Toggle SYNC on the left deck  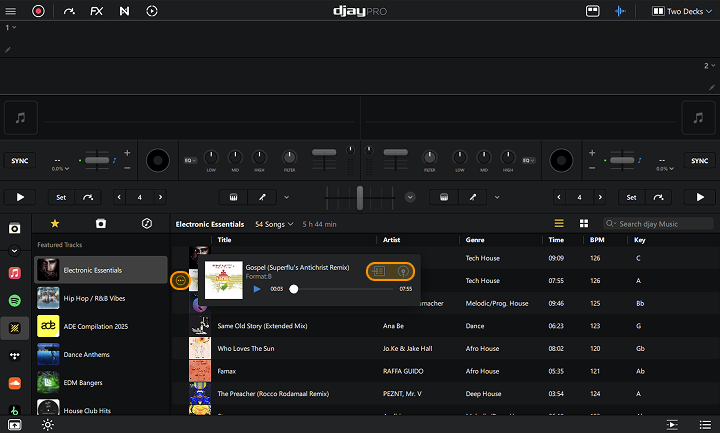click(20, 161)
